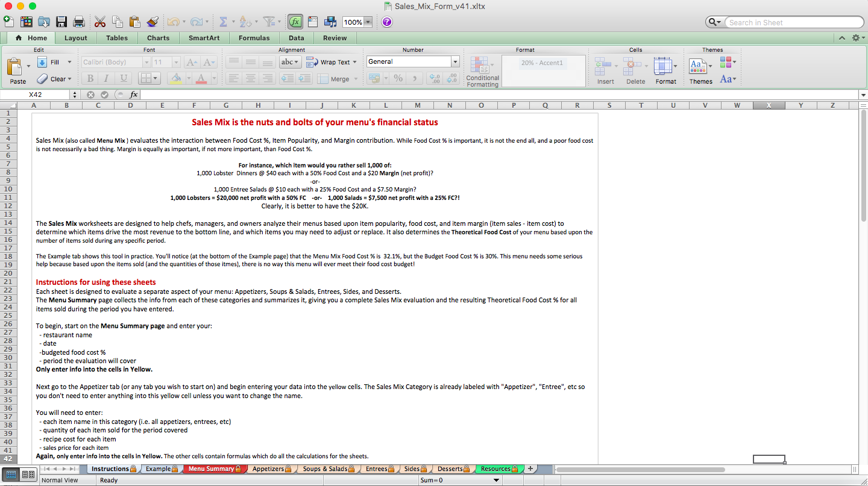
Task: Select the AutoSum icon in the toolbar
Action: coord(223,21)
